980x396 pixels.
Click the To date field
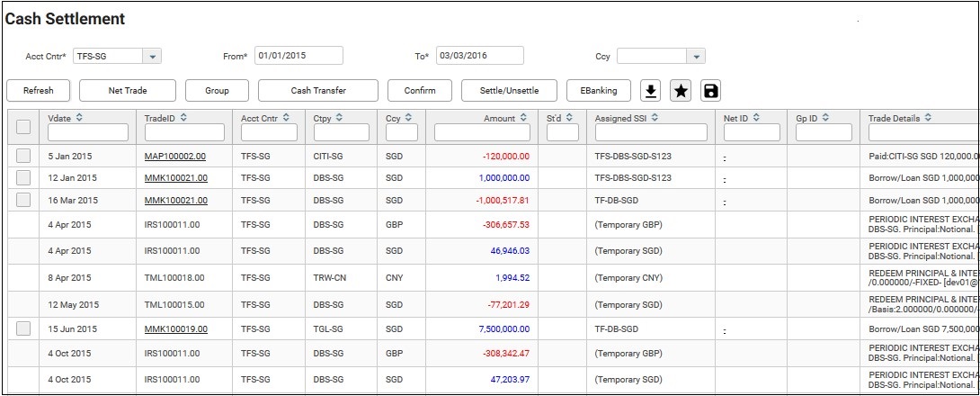tap(479, 55)
